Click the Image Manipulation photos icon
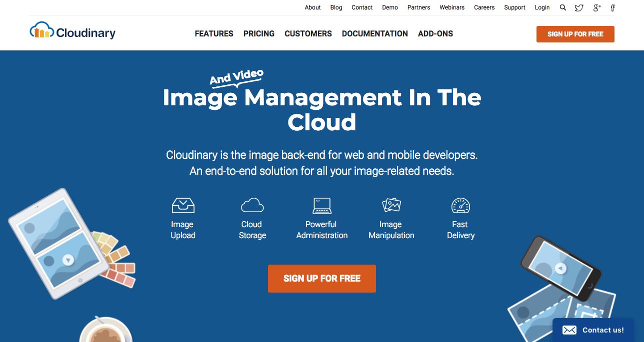This screenshot has height=342, width=644. (391, 205)
